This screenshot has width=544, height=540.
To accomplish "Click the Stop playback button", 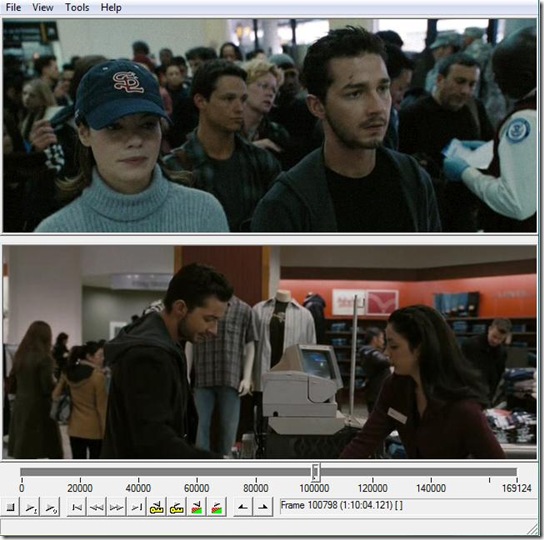I will pos(10,507).
